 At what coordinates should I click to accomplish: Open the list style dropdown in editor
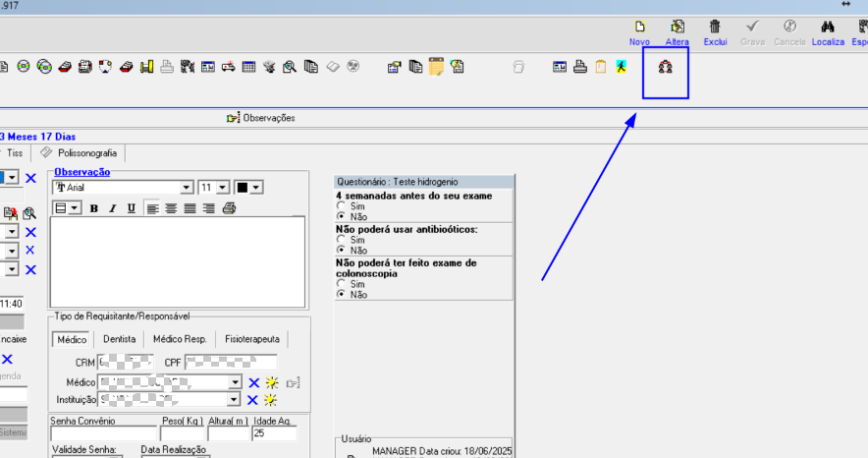coord(75,208)
